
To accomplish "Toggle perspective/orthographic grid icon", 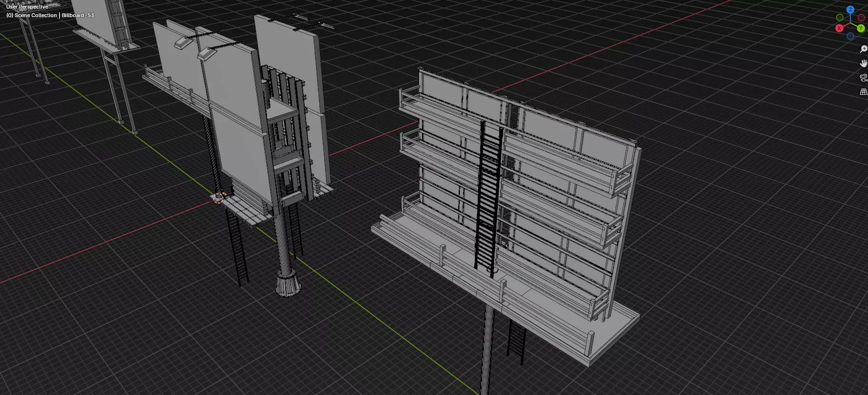I will (x=863, y=92).
